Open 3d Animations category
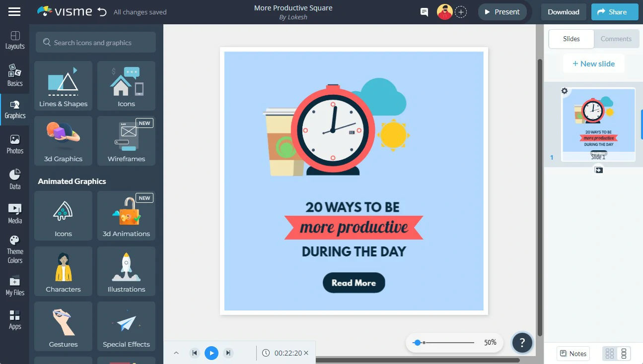Screen dimensions: 643x364 [x=126, y=215]
